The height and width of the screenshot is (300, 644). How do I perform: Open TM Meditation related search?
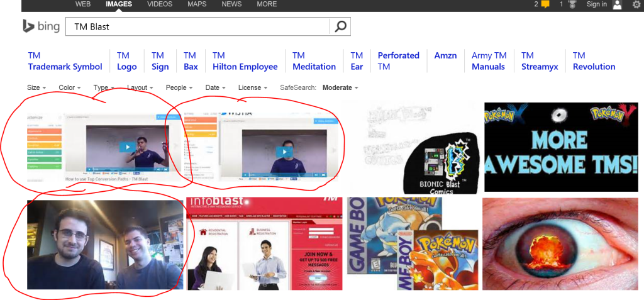pos(314,61)
